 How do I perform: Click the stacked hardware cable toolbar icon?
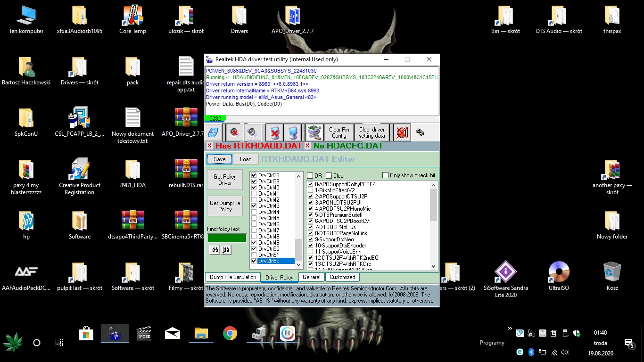[314, 132]
